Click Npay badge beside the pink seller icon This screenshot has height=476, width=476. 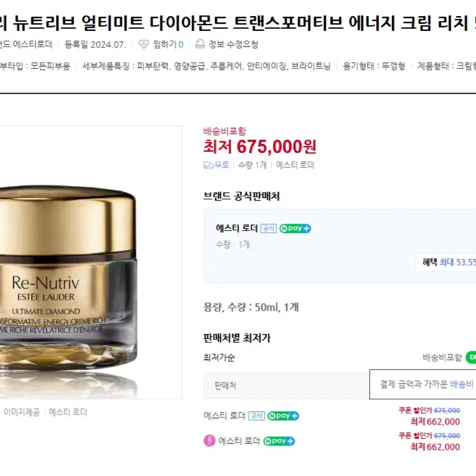point(279,441)
